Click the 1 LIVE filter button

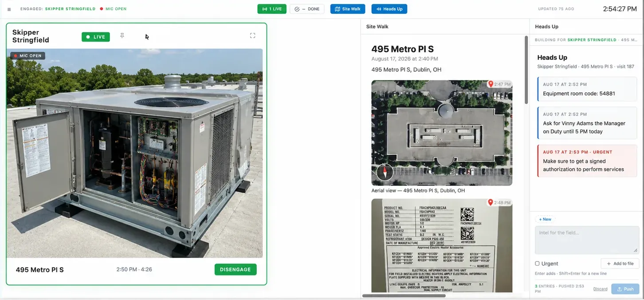(272, 9)
